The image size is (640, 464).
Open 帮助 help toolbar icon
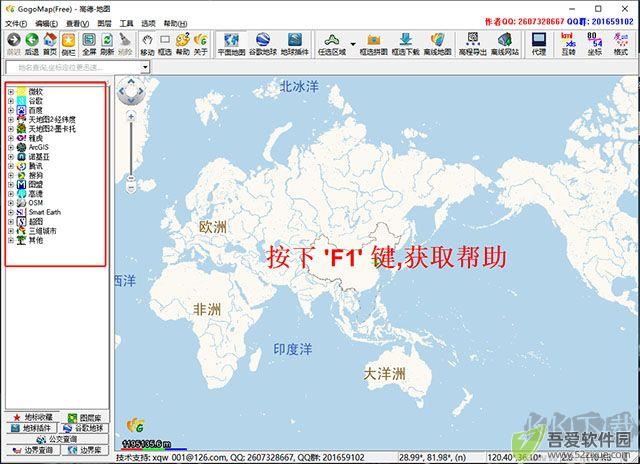[182, 44]
